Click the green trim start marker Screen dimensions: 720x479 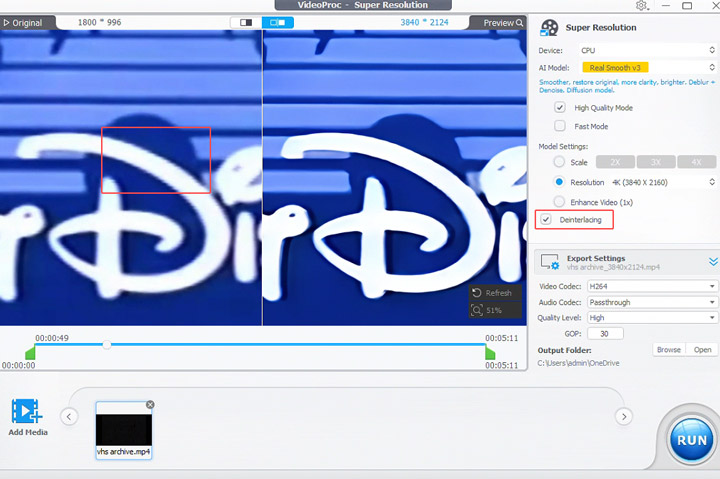coord(30,352)
